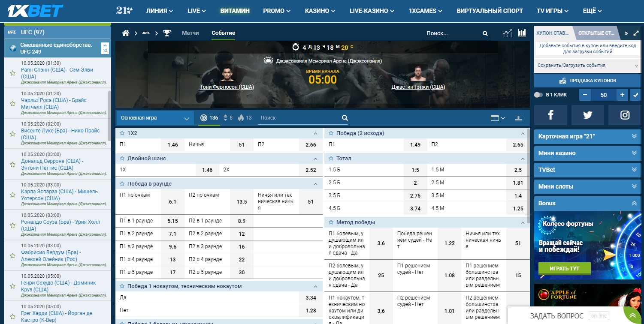Expand the TVBet panel
This screenshot has height=324, width=644.
(x=588, y=170)
